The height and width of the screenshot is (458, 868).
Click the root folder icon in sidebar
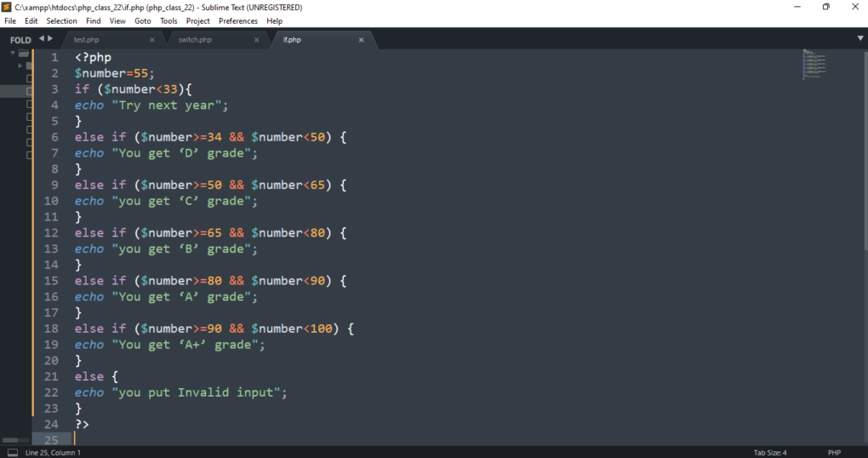pyautogui.click(x=24, y=53)
